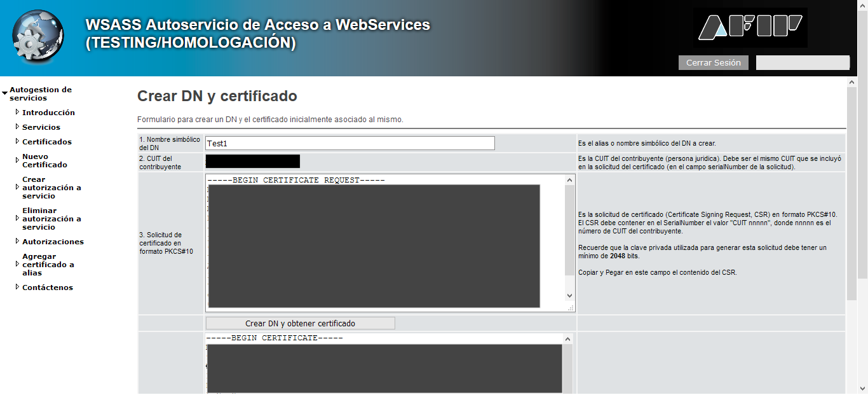The image size is (868, 402).
Task: Expand the Autorizaciones arrow in sidebar
Action: point(17,241)
